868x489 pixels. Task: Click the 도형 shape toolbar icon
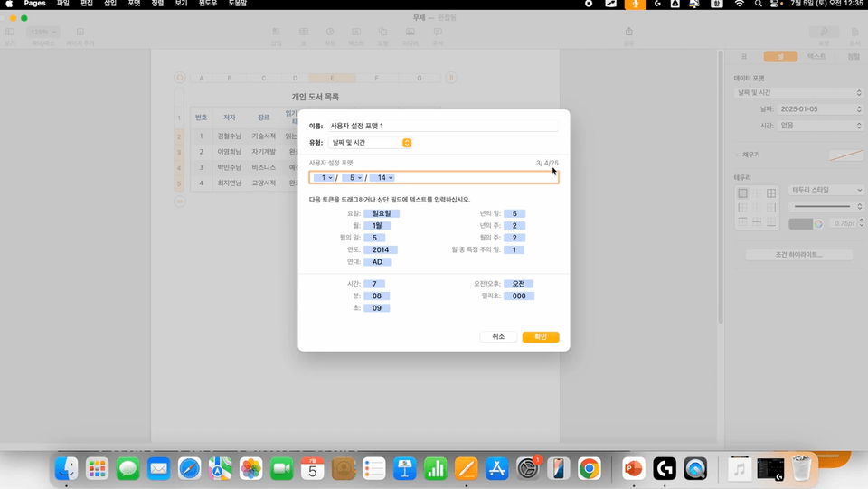[x=382, y=32]
